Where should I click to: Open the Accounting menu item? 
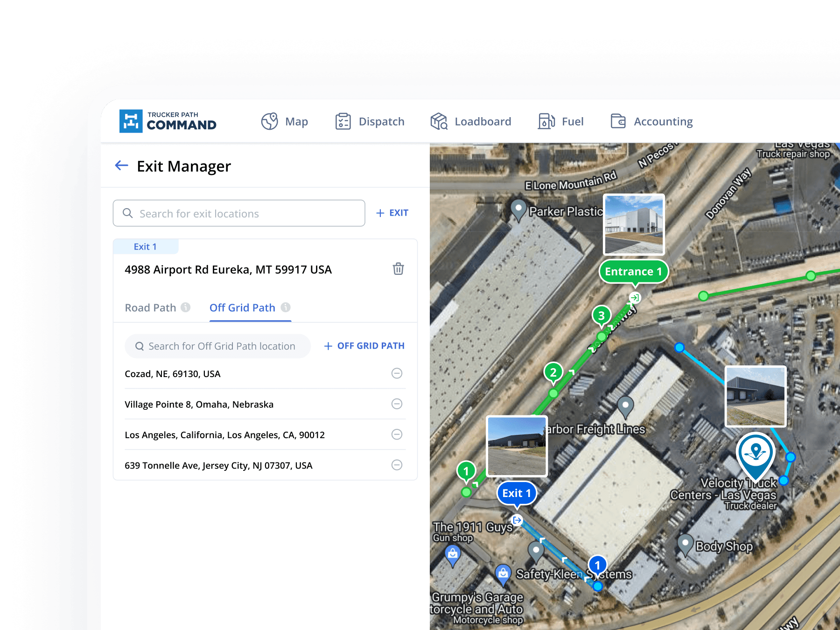pyautogui.click(x=663, y=121)
